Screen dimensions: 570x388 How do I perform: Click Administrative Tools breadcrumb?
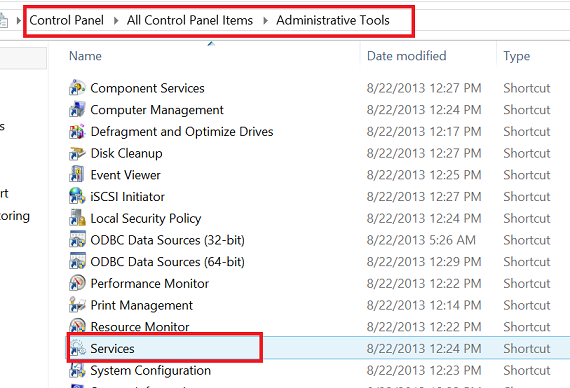(333, 20)
